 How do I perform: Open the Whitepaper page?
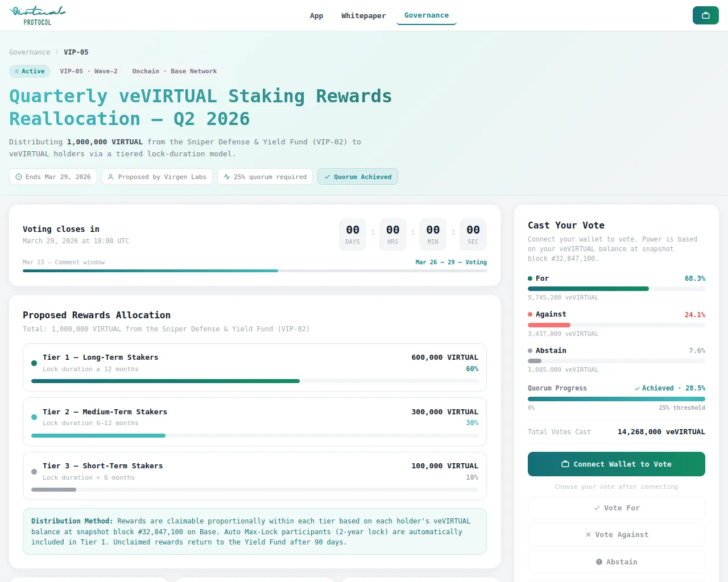363,16
